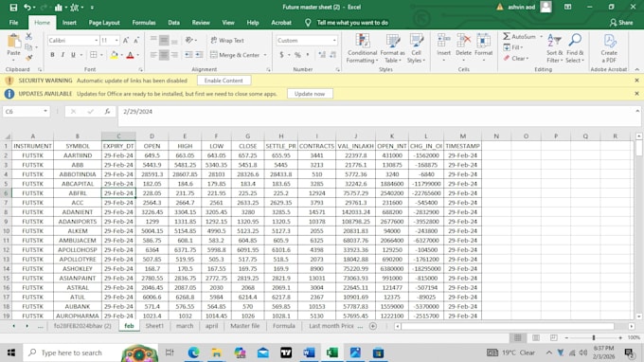The width and height of the screenshot is (644, 362).
Task: Switch to Page Layout view in status bar
Action: coord(536,337)
